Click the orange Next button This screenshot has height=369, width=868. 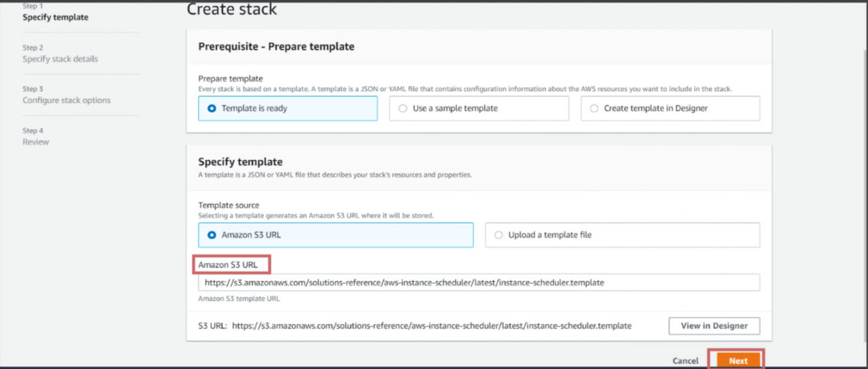738,361
